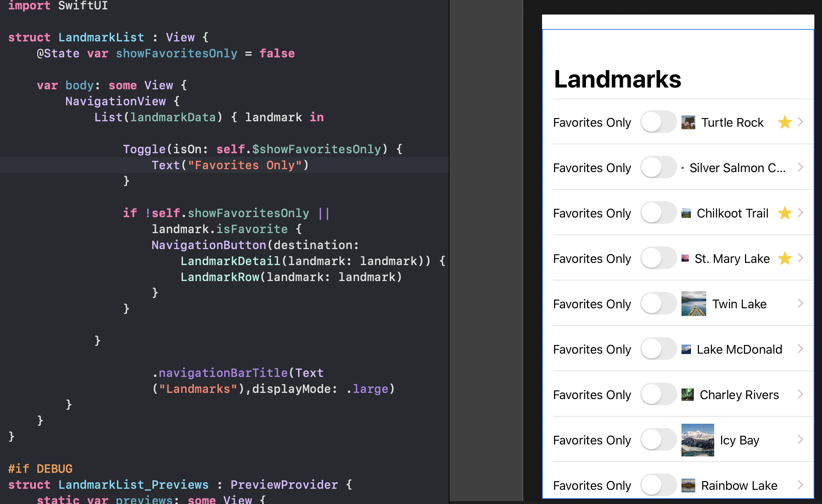Click the Twin Lake thumbnail image

[x=693, y=304]
